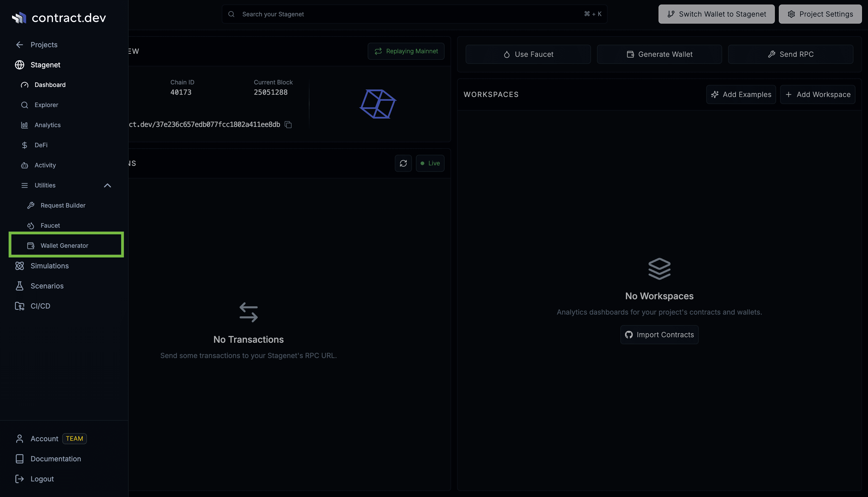Click the contract.dev logo
Image resolution: width=868 pixels, height=497 pixels.
coord(59,17)
